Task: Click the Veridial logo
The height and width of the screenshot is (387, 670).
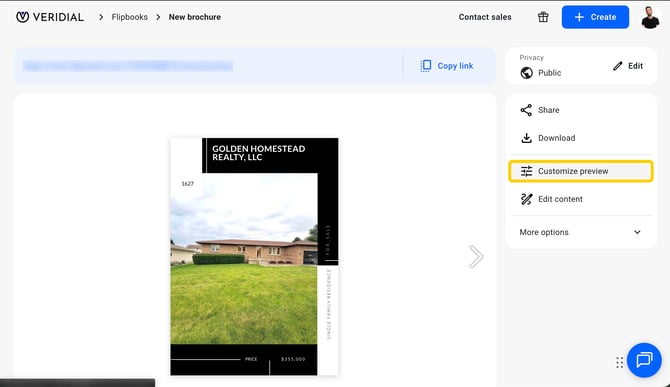Action: point(50,17)
